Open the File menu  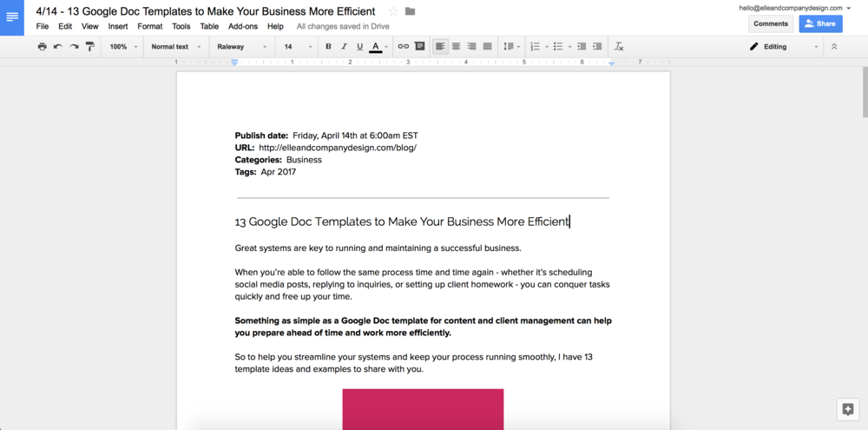(42, 26)
